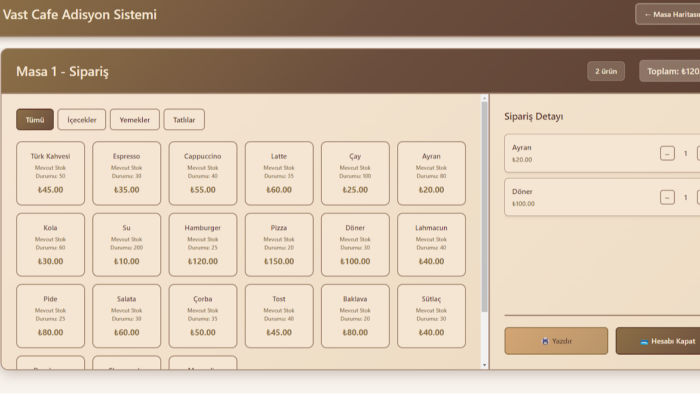
Task: Add Hamburger to the order
Action: [x=203, y=245]
